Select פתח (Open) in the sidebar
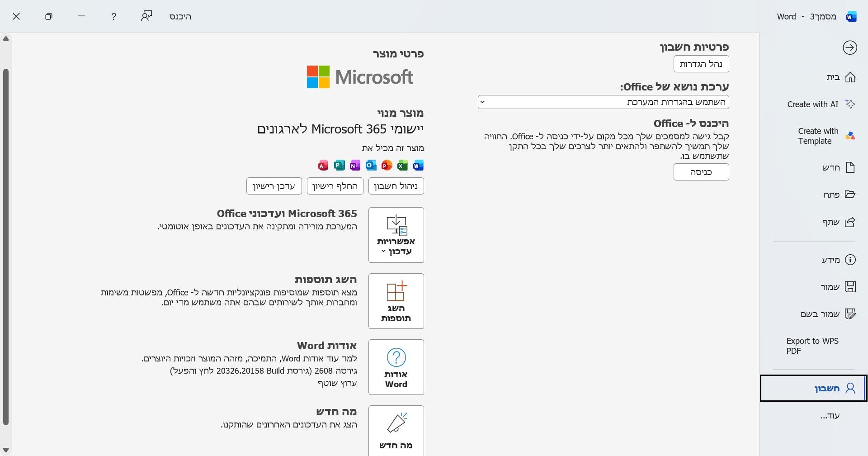Screen dimensions: 868x456 (814, 195)
